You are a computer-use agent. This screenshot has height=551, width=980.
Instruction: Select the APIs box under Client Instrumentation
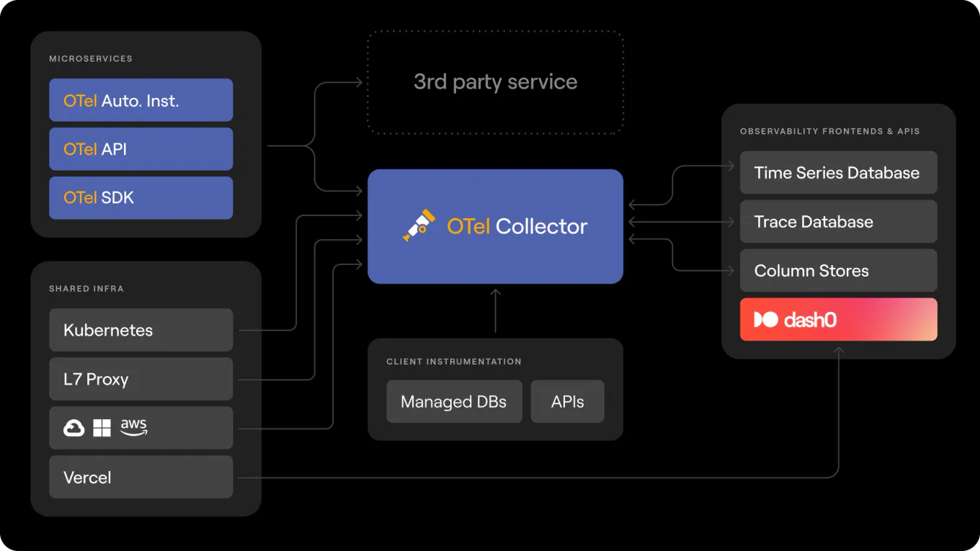point(567,401)
